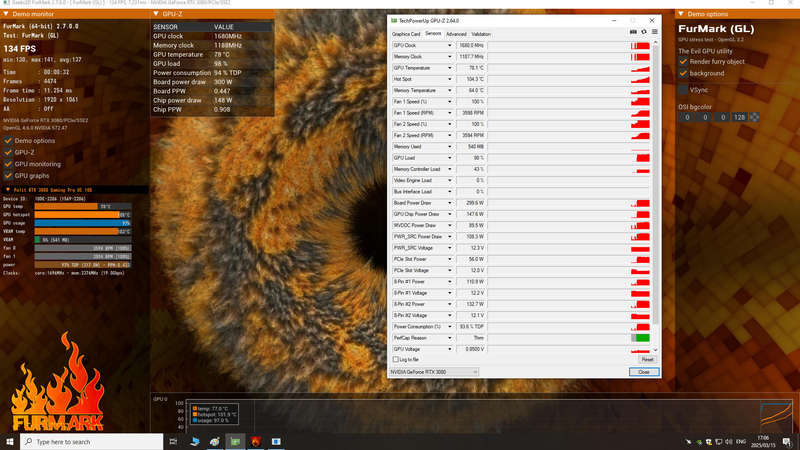This screenshot has height=450, width=800.
Task: Click Close button in GPU-Z
Action: (644, 372)
